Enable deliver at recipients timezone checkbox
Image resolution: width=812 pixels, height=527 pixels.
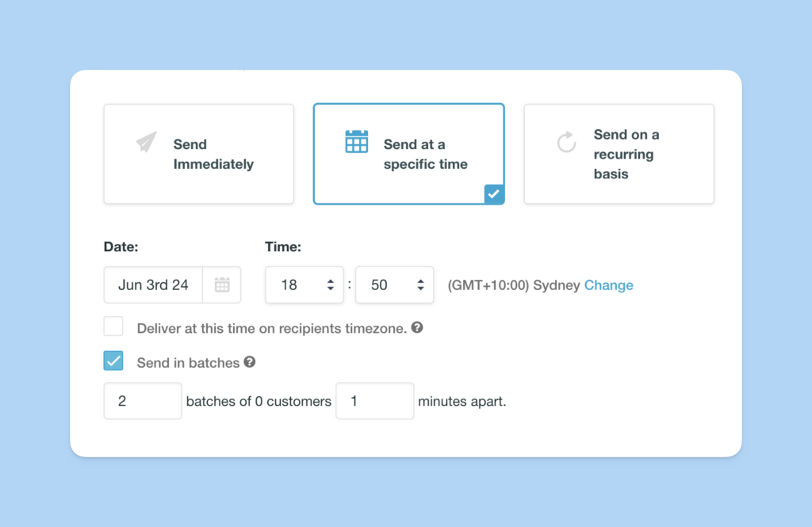click(113, 327)
